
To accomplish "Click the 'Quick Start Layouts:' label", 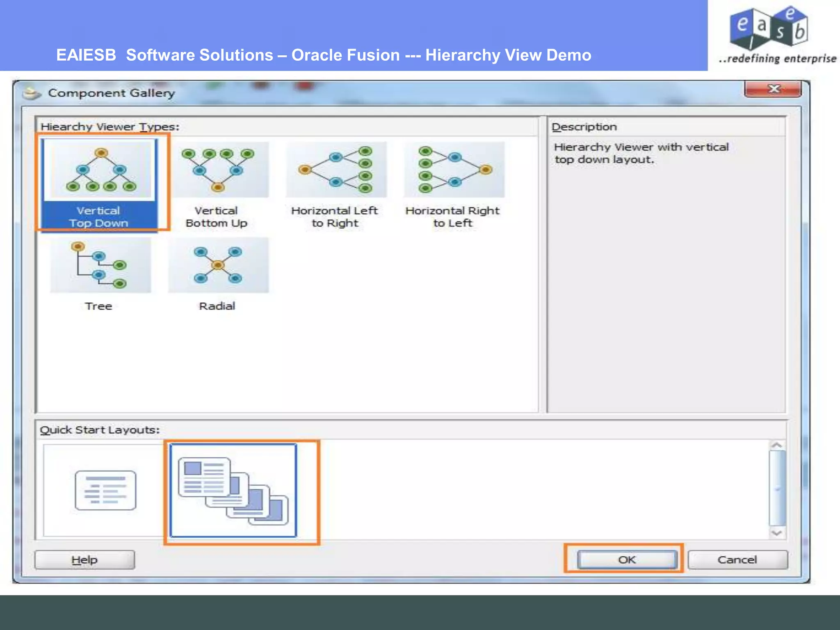I will [x=100, y=430].
